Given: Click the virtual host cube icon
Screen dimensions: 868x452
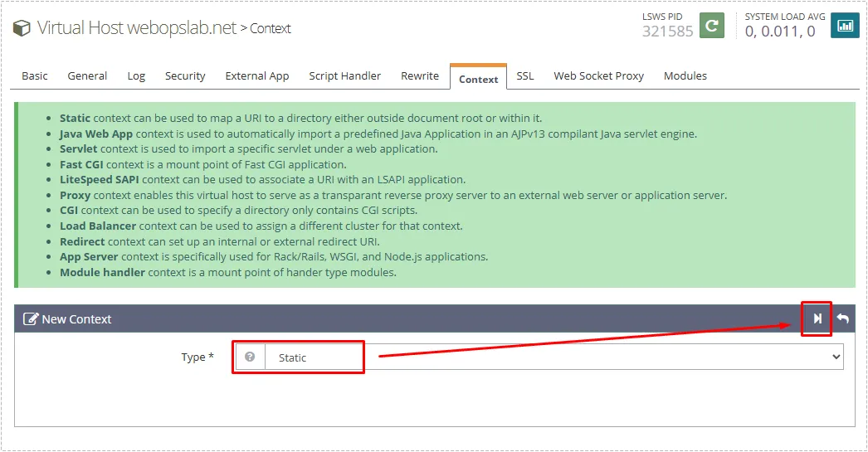Looking at the screenshot, I should 22,28.
